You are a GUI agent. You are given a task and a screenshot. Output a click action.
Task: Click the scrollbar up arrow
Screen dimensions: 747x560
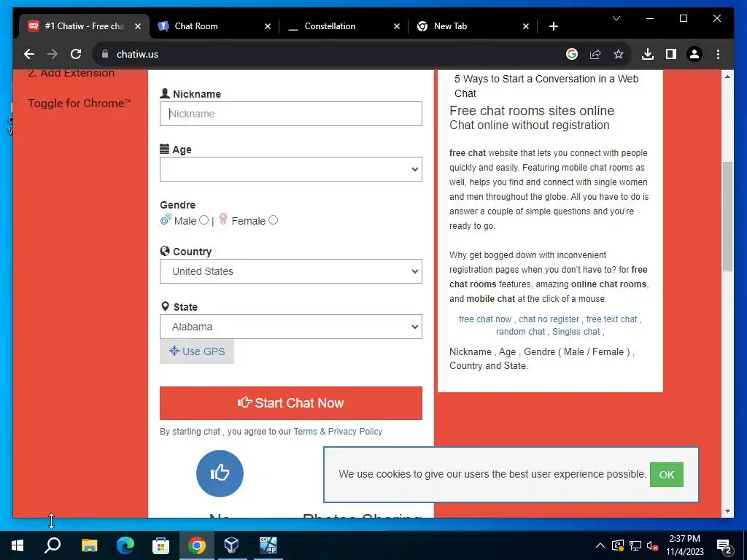coord(727,76)
